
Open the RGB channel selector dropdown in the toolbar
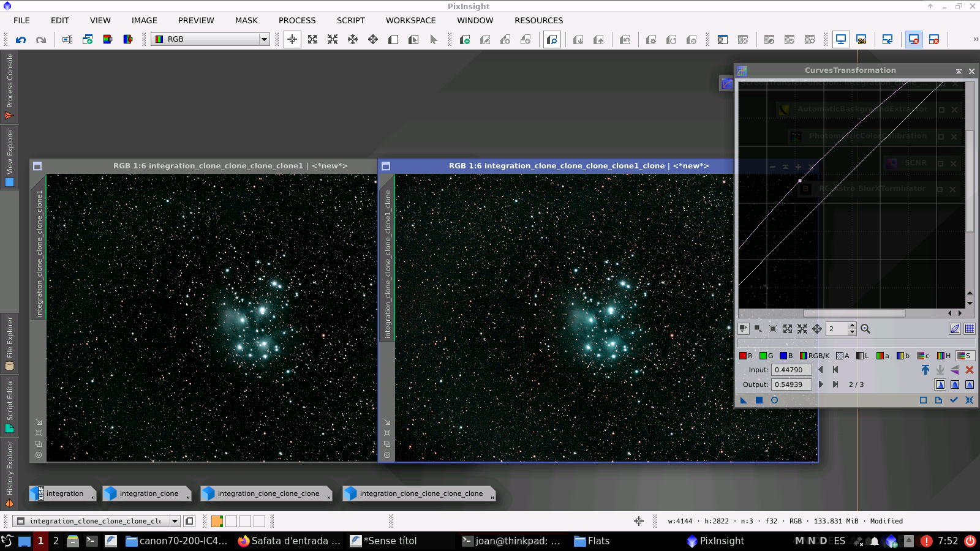[x=263, y=39]
